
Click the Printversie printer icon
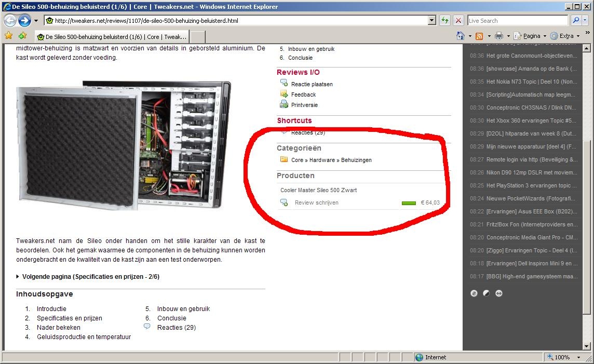tap(283, 104)
